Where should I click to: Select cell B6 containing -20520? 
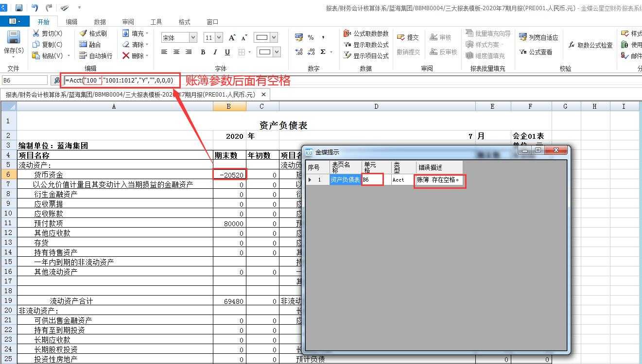tap(229, 175)
